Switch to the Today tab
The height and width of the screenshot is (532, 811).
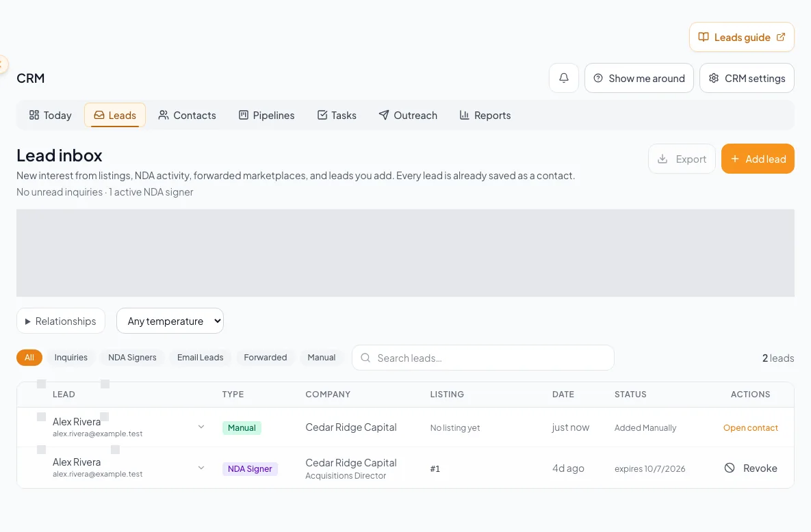pos(50,116)
